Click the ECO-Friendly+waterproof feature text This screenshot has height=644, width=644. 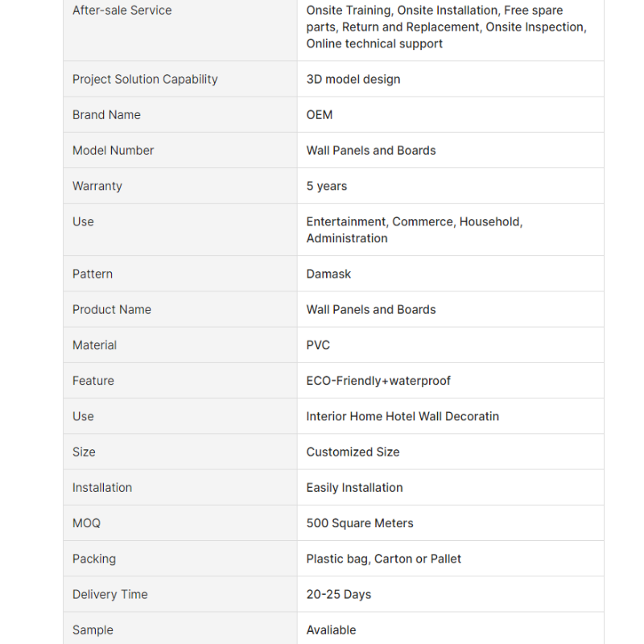[x=378, y=381]
